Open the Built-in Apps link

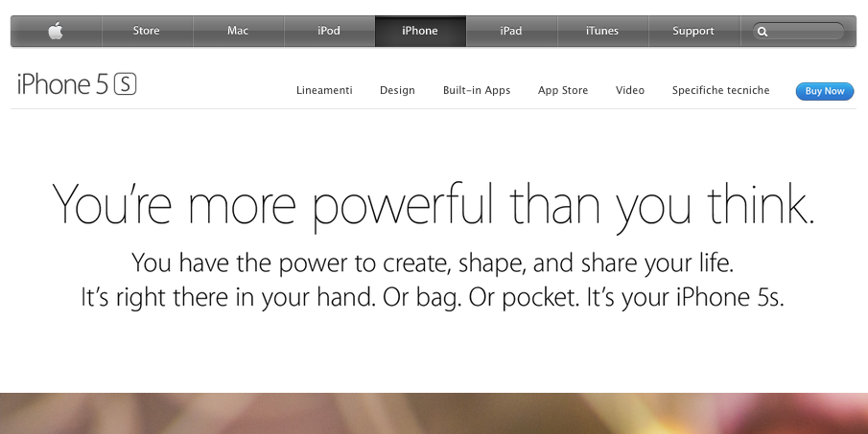tap(477, 90)
